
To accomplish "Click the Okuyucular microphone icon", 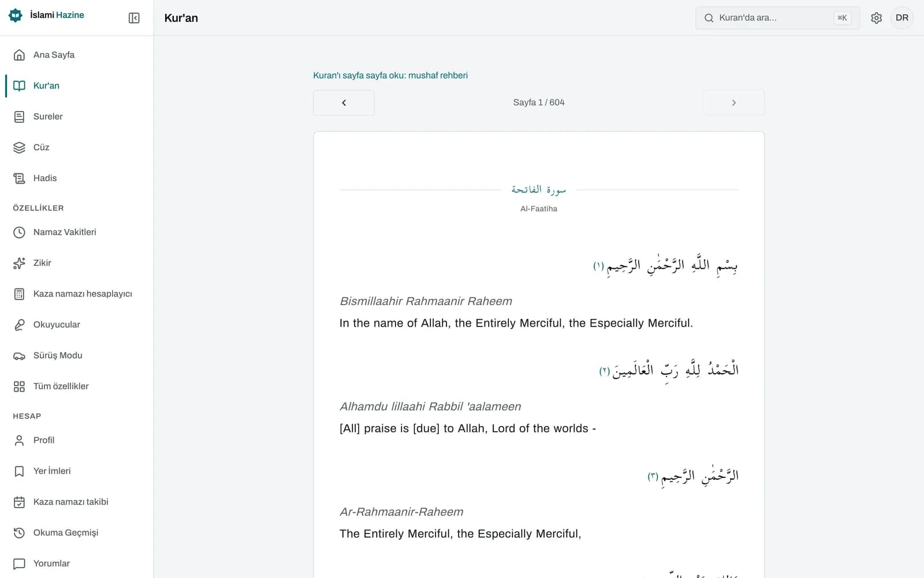I will click(x=19, y=325).
